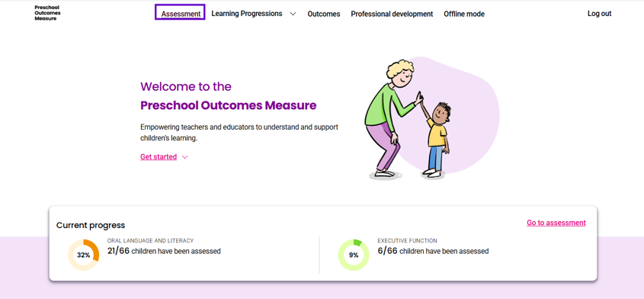Click the 32% orange progress donut
The height and width of the screenshot is (299, 644).
[83, 255]
